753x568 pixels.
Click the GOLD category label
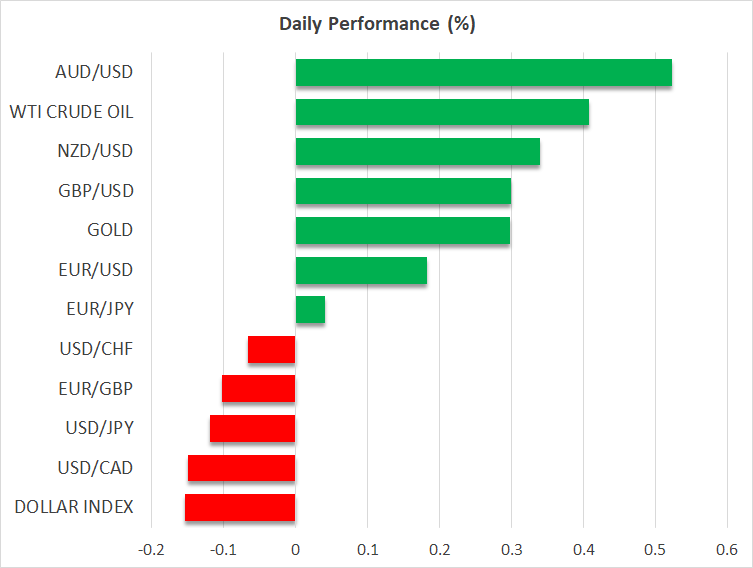point(110,230)
